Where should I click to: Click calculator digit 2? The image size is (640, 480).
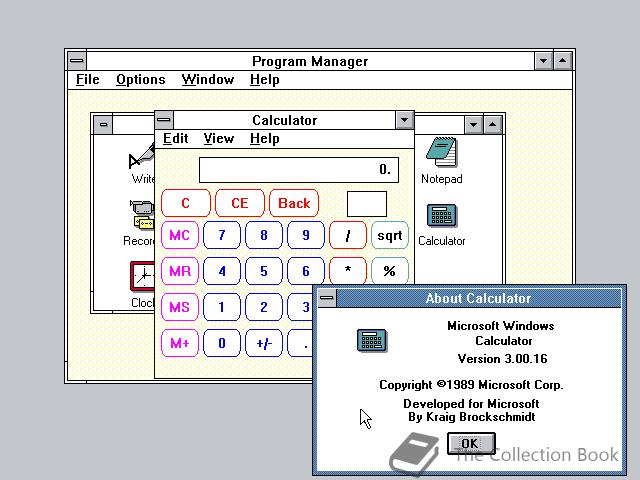264,307
